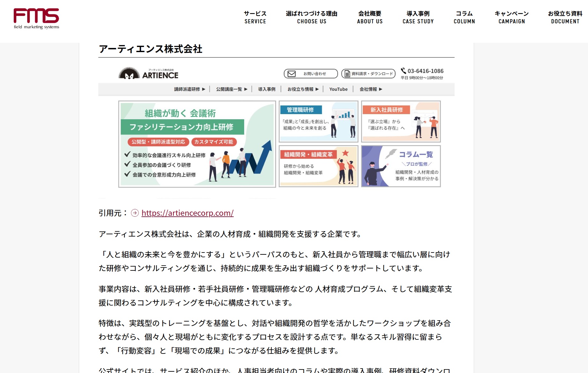Expand the 会社情報 dropdown arrow
588x373 pixels.
click(x=381, y=89)
